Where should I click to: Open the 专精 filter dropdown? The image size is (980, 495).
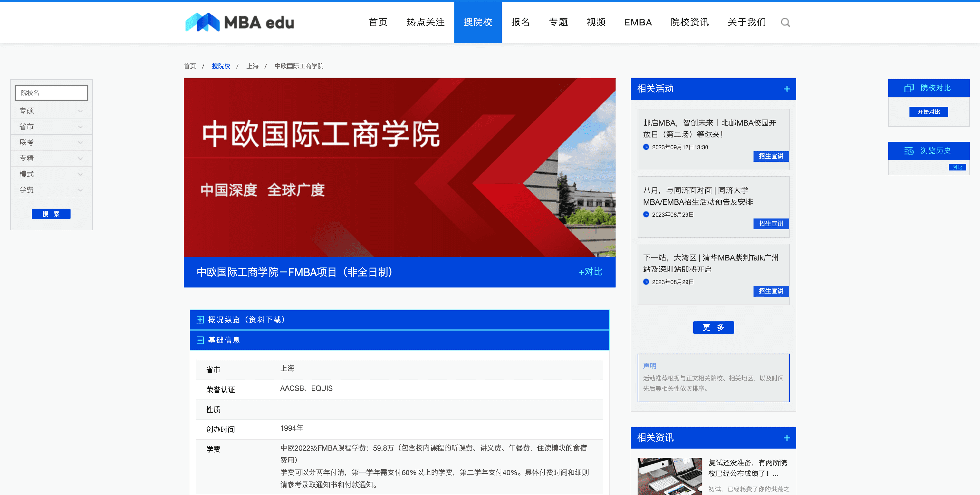click(x=51, y=158)
